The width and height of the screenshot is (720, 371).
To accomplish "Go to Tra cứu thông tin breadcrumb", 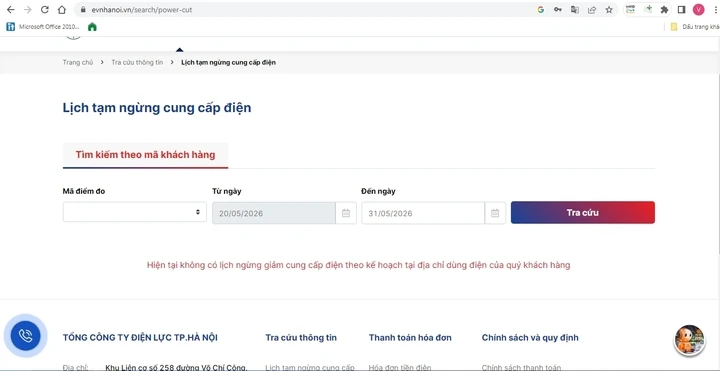I will 137,62.
